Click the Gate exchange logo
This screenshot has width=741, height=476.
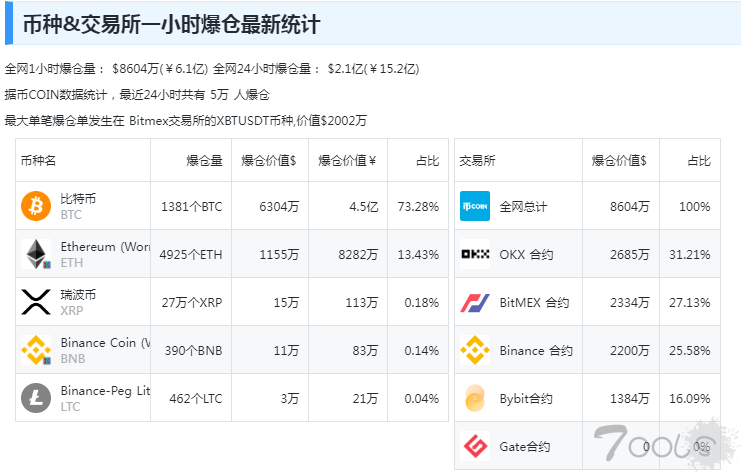tap(475, 446)
